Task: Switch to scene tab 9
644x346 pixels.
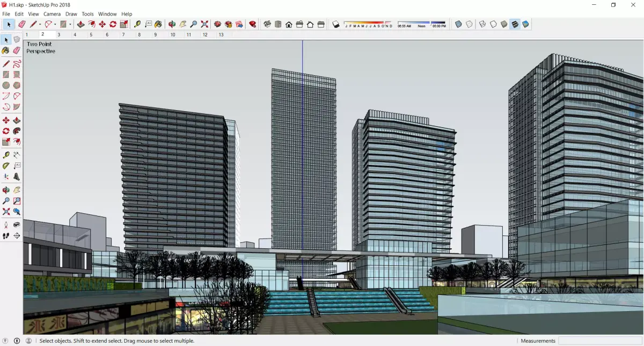Action: tap(156, 34)
